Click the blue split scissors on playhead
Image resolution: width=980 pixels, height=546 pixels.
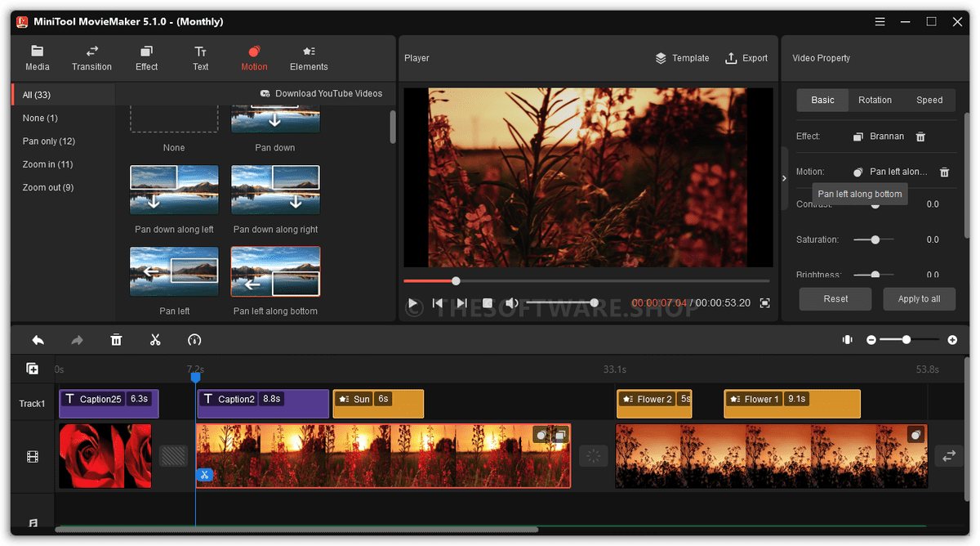tap(204, 475)
